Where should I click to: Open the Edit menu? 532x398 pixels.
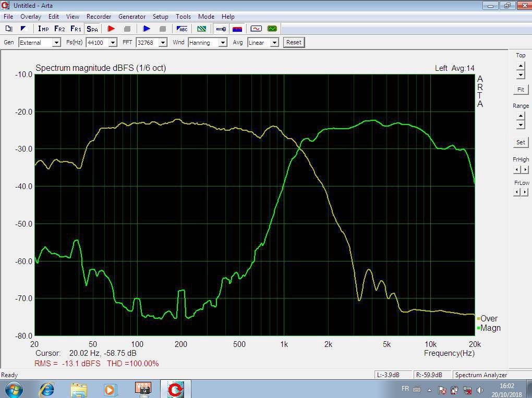click(54, 17)
